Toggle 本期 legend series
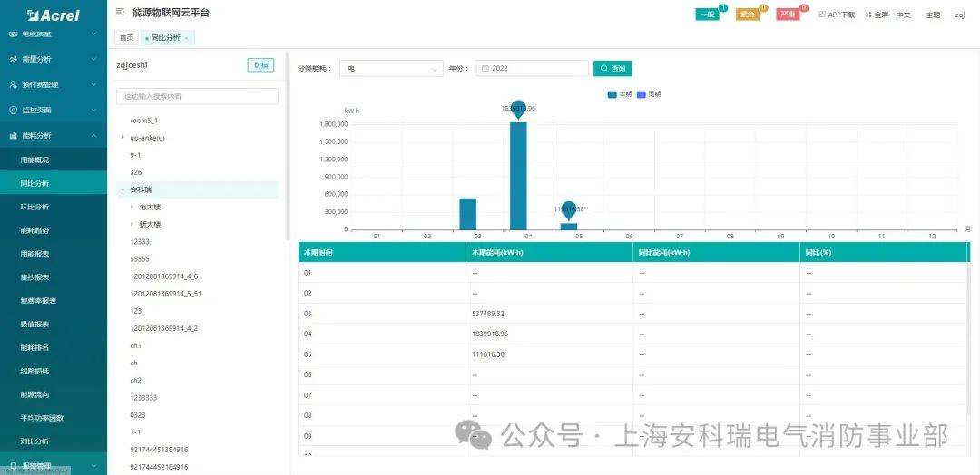 coord(620,94)
